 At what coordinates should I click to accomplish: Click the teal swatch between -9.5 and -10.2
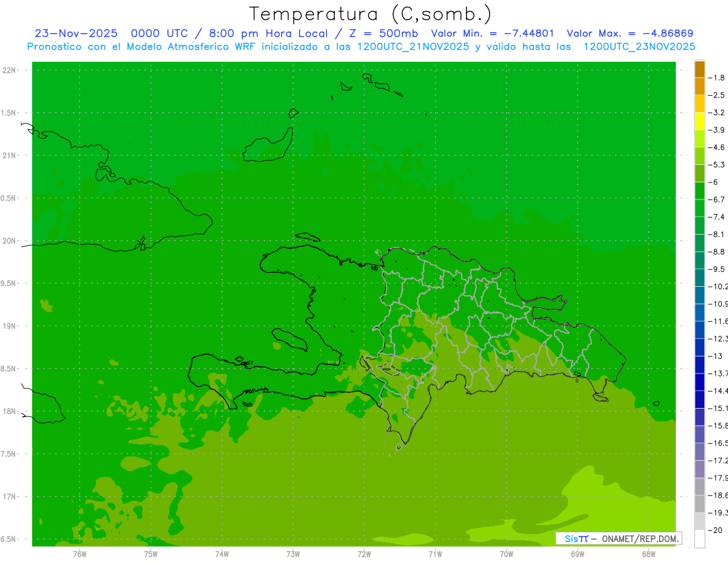pos(699,278)
